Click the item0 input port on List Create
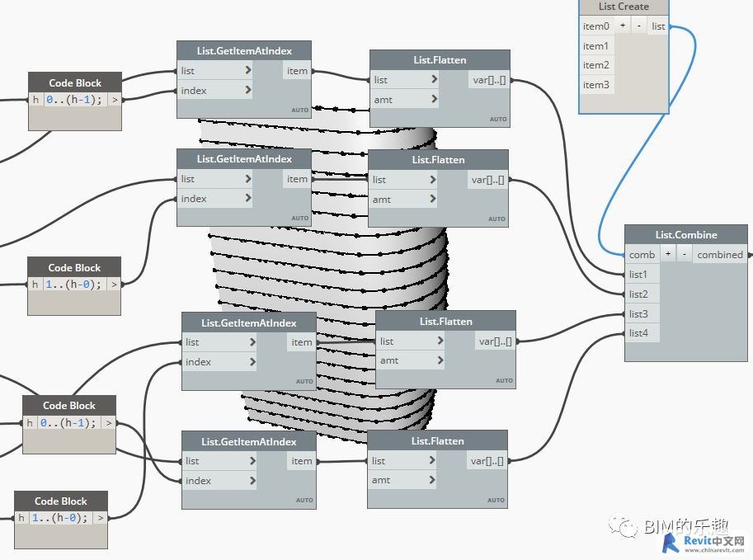 595,26
